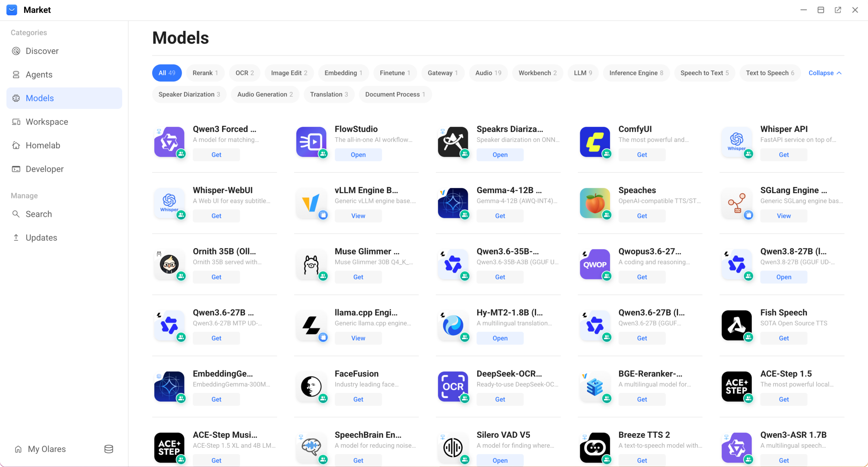
Task: Choose the Text to Speech filter
Action: [770, 73]
